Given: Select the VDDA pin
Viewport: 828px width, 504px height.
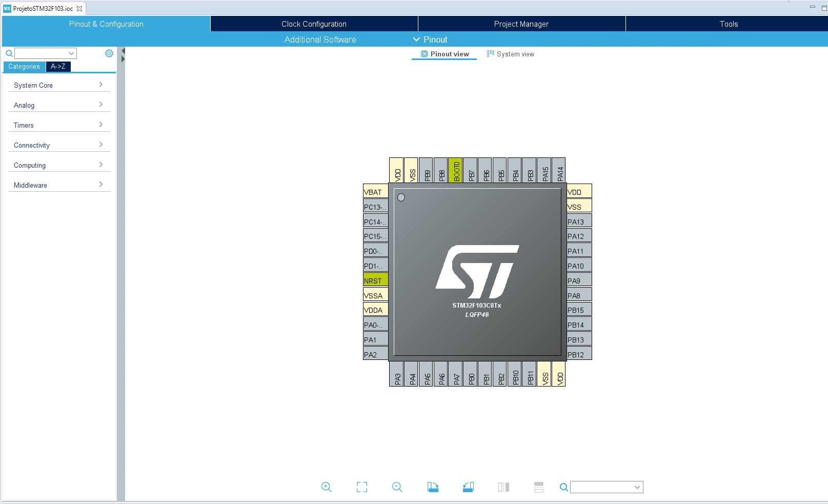Looking at the screenshot, I should [x=375, y=310].
